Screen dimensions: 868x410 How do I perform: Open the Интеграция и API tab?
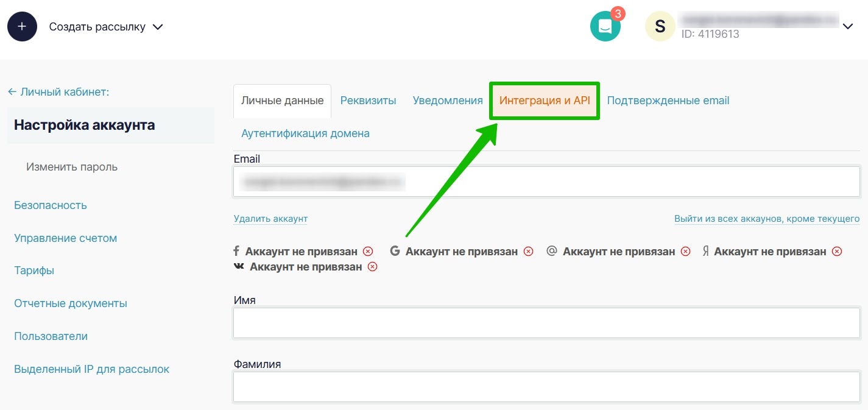tap(545, 101)
